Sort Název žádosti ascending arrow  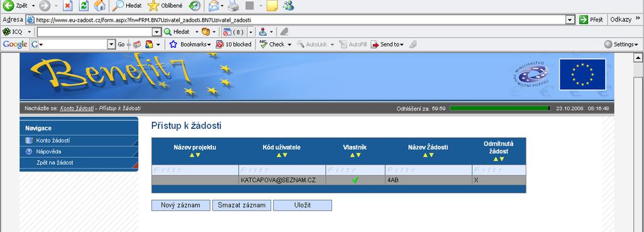[425, 155]
